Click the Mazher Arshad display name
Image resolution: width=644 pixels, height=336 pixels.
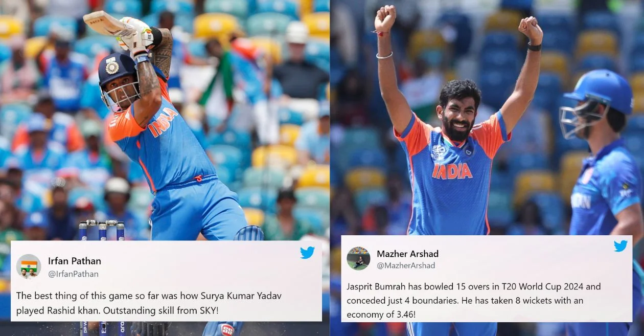point(407,254)
